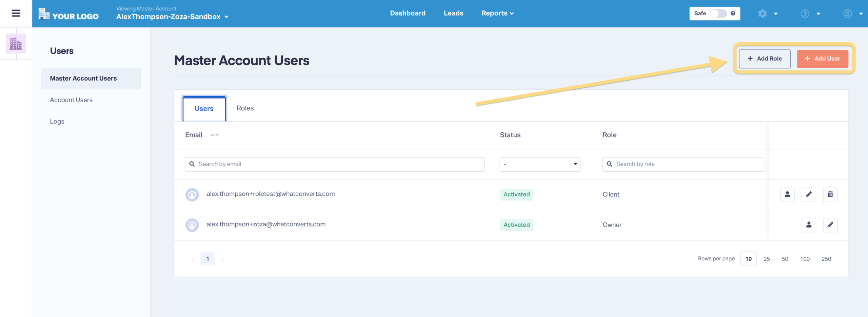This screenshot has width=868, height=317.
Task: Set rows per page to 10
Action: coord(748,259)
